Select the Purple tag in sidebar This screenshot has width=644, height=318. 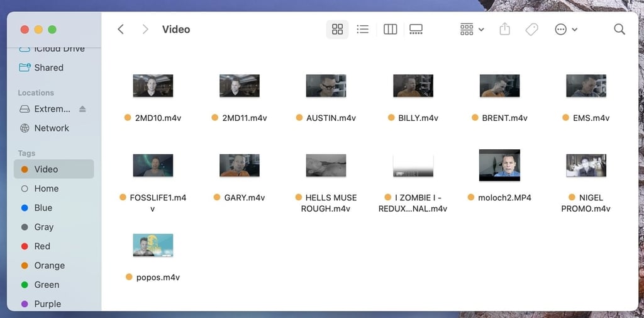pyautogui.click(x=54, y=304)
